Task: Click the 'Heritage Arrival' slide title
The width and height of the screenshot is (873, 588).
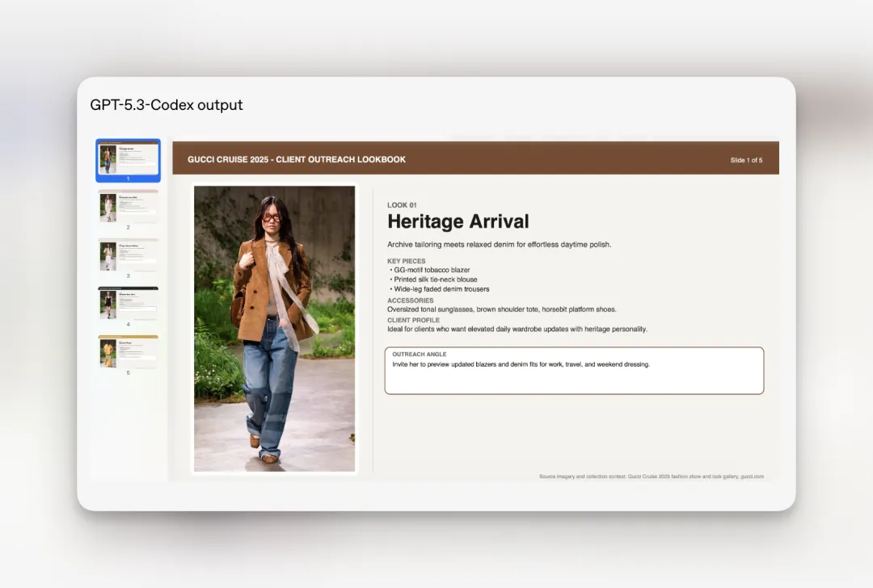Action: click(458, 221)
